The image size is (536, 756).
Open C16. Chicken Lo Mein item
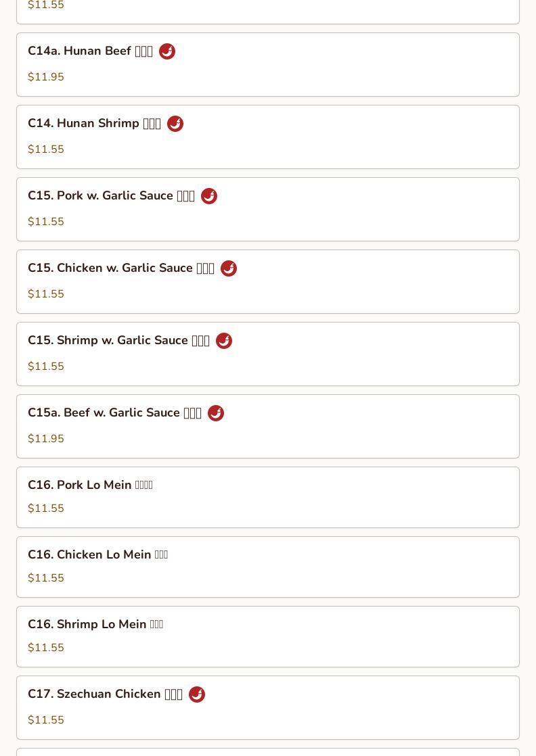[268, 567]
